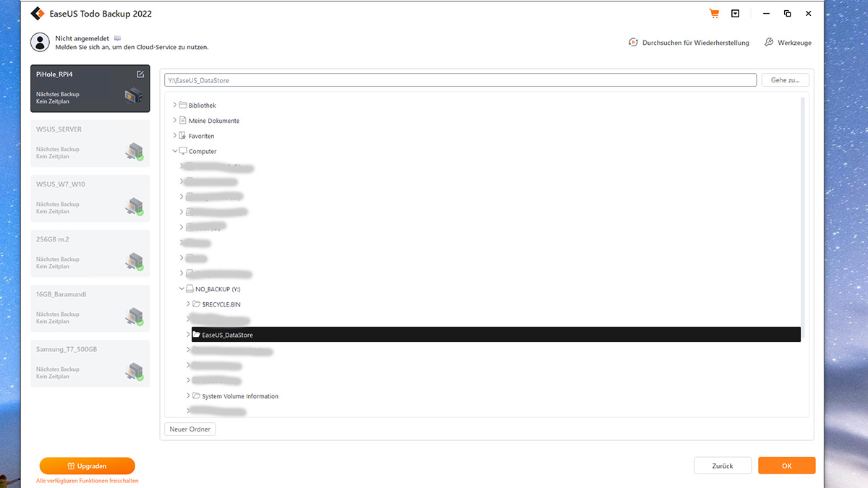Screen dimensions: 868x488
Task: Click the Bibliothek folder icon
Action: click(x=183, y=106)
